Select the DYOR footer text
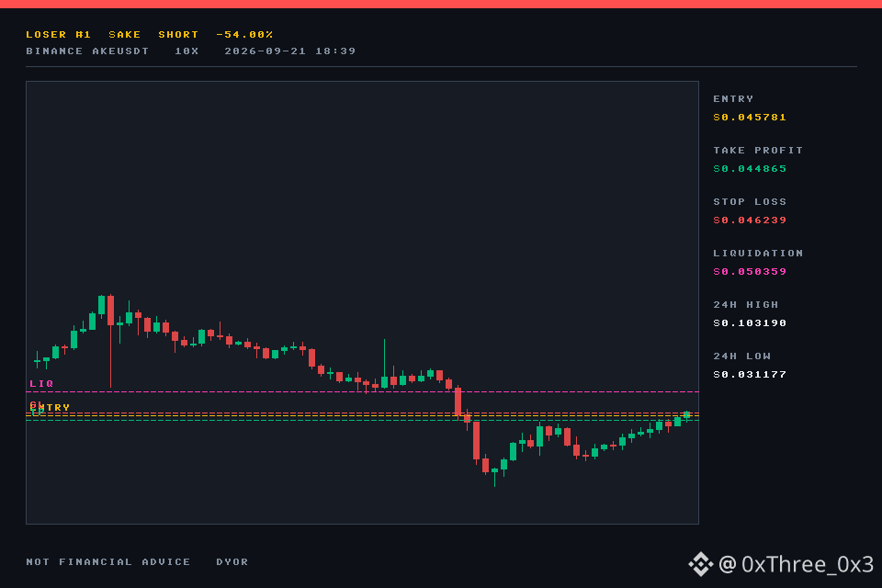 click(232, 562)
